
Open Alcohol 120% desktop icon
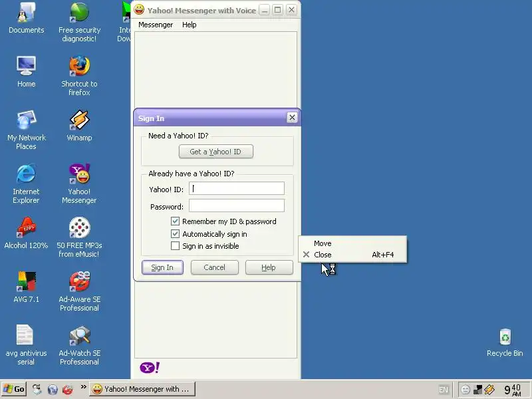pos(26,233)
